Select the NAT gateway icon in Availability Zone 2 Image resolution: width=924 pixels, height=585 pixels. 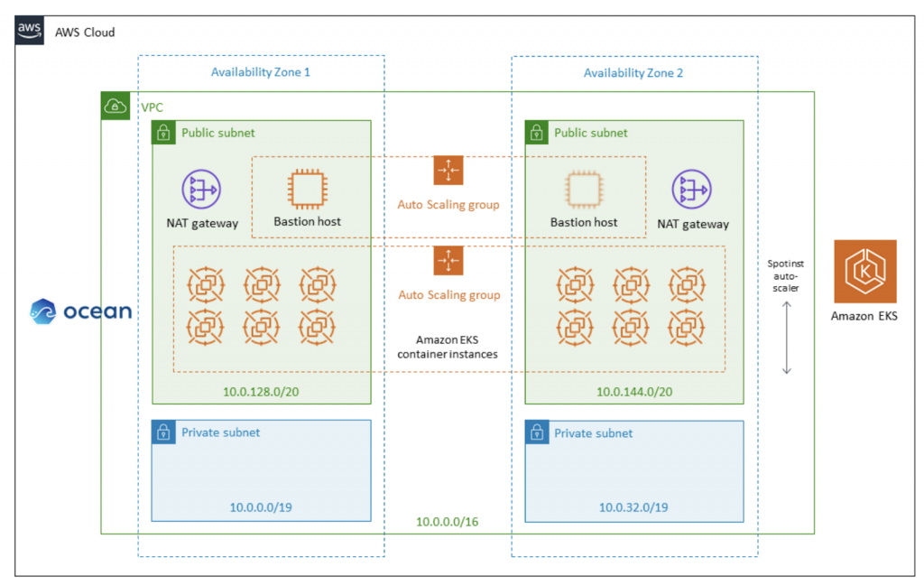[x=692, y=190]
